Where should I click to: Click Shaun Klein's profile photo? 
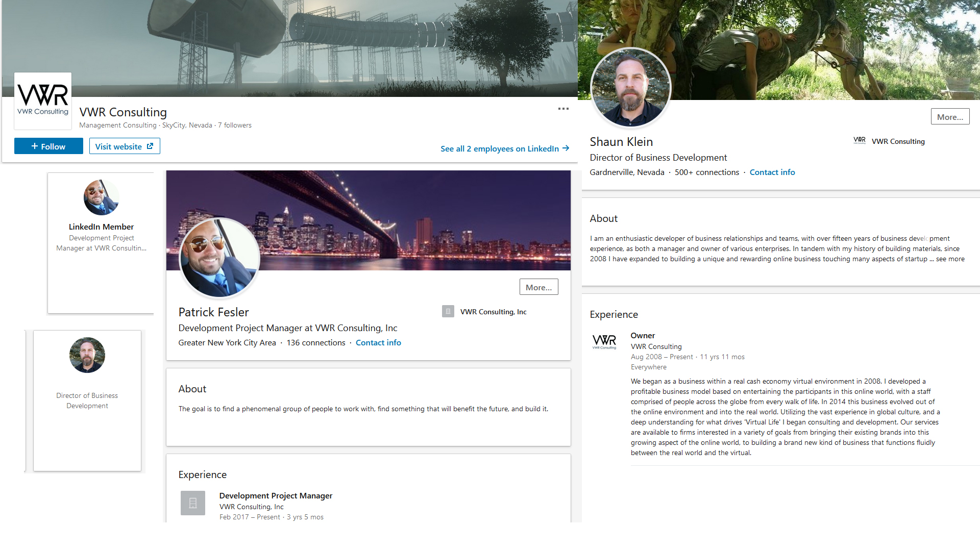[x=630, y=88]
